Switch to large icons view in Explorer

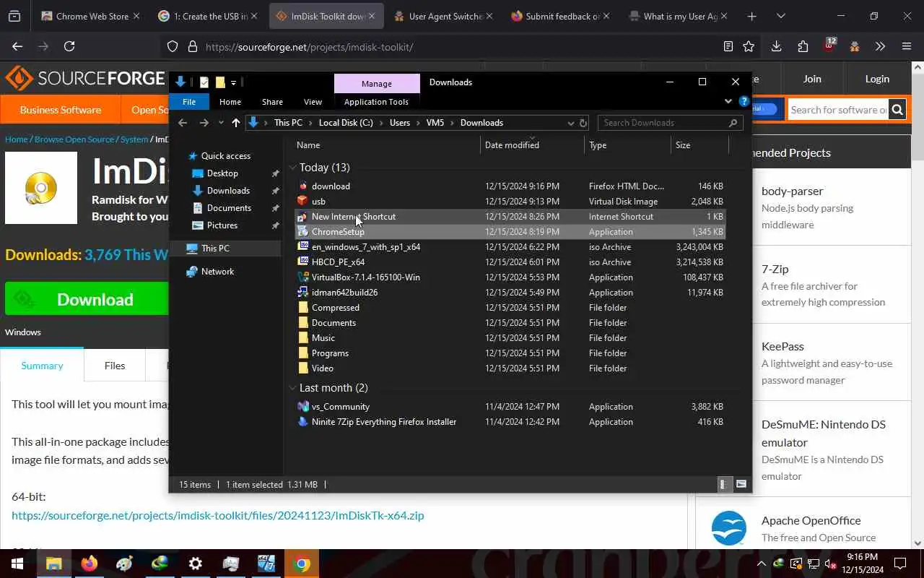(x=741, y=484)
